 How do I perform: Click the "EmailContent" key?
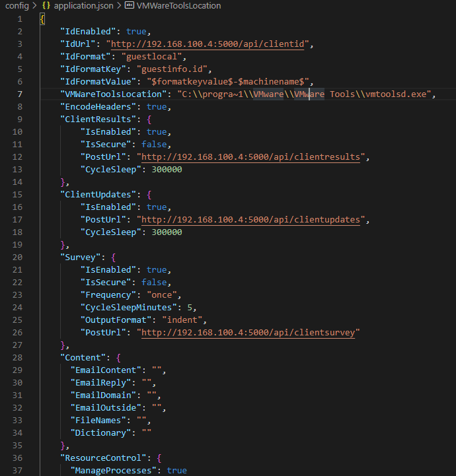[106, 370]
